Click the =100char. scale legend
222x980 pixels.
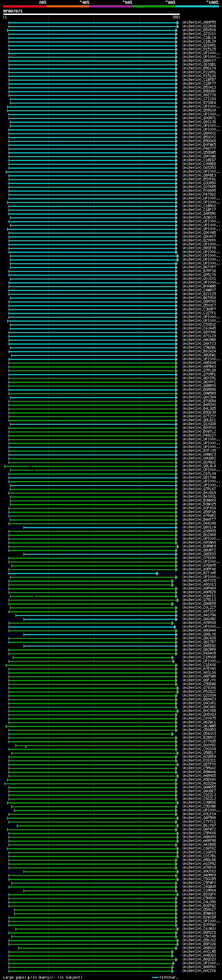[164, 977]
